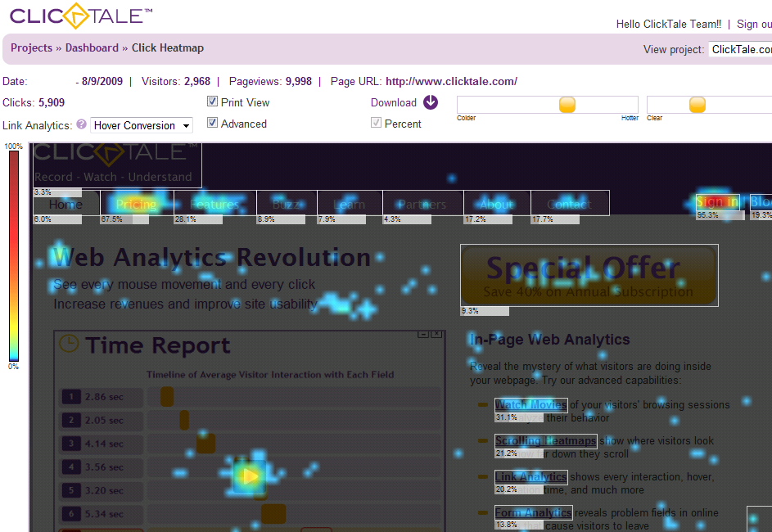
Task: Open the Projects breadcrumb link
Action: click(x=31, y=47)
